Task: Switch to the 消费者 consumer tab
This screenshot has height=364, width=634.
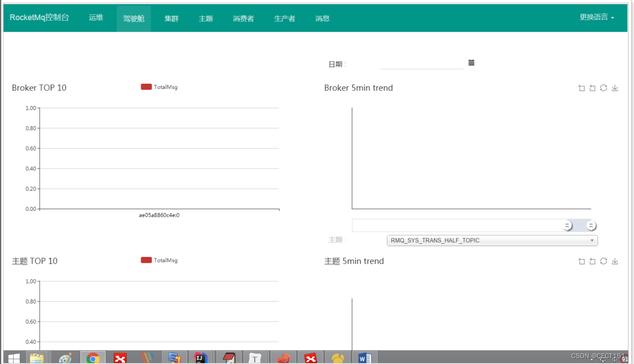Action: pyautogui.click(x=244, y=18)
